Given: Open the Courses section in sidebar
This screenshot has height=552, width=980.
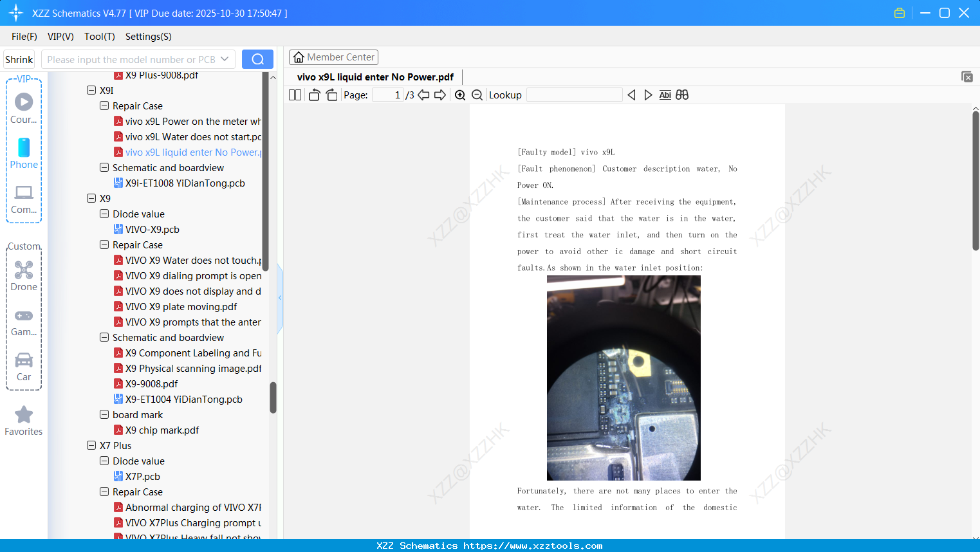Looking at the screenshot, I should tap(24, 108).
